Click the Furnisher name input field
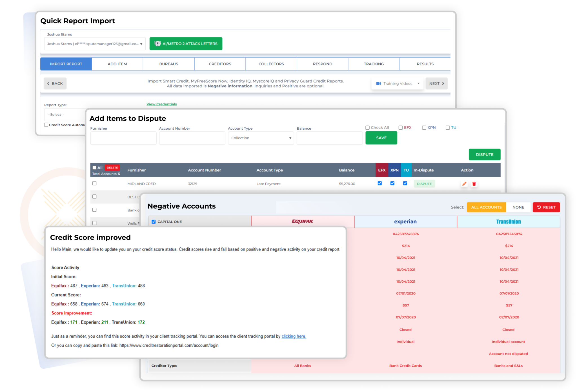 pos(123,138)
